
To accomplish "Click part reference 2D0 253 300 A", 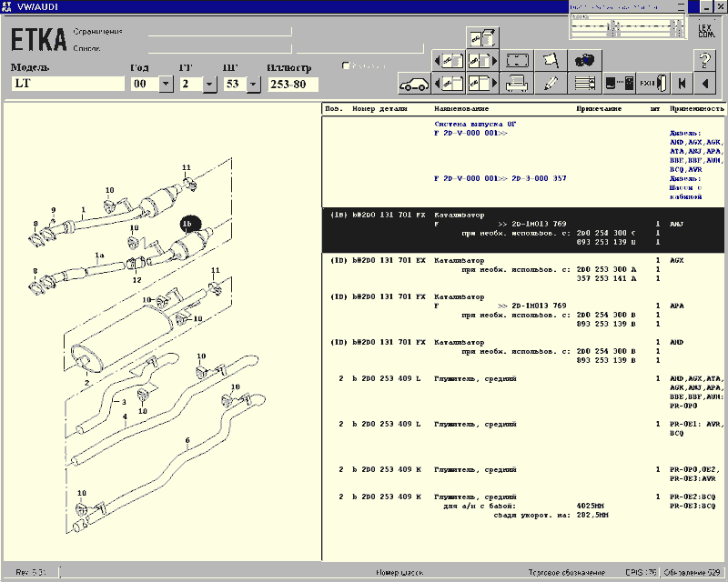I will pyautogui.click(x=606, y=269).
